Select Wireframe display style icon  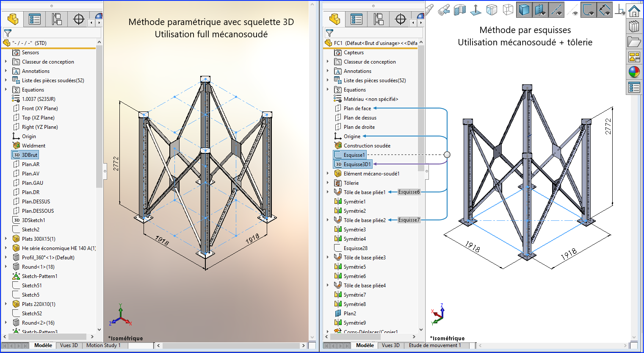point(508,10)
